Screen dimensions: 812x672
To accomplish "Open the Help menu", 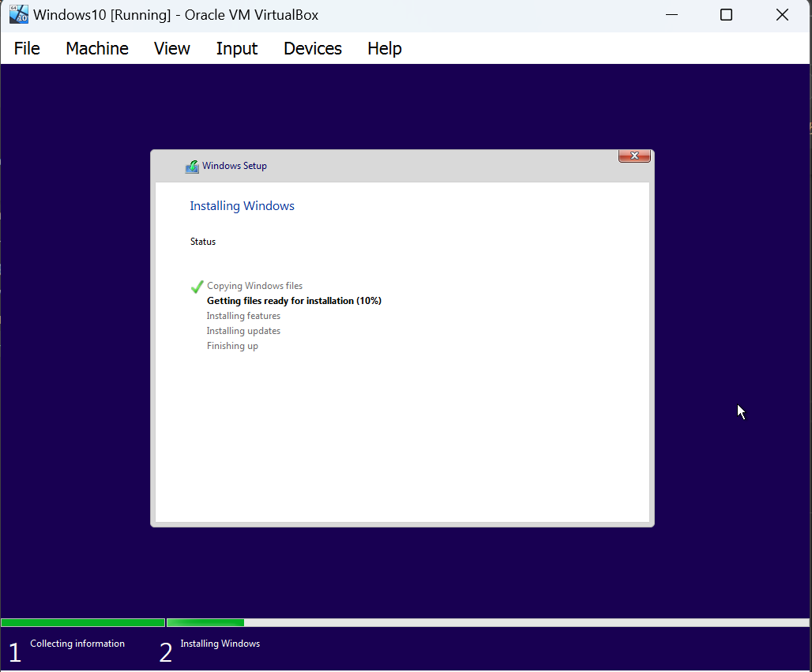I will (384, 49).
